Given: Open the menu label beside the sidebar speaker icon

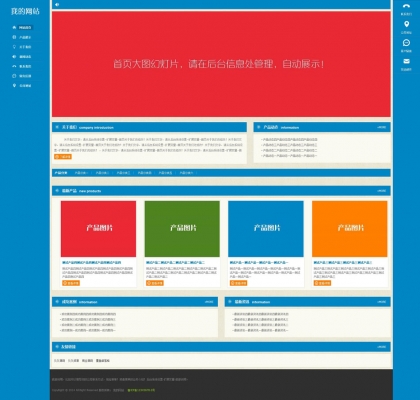Looking at the screenshot, I should [x=25, y=57].
